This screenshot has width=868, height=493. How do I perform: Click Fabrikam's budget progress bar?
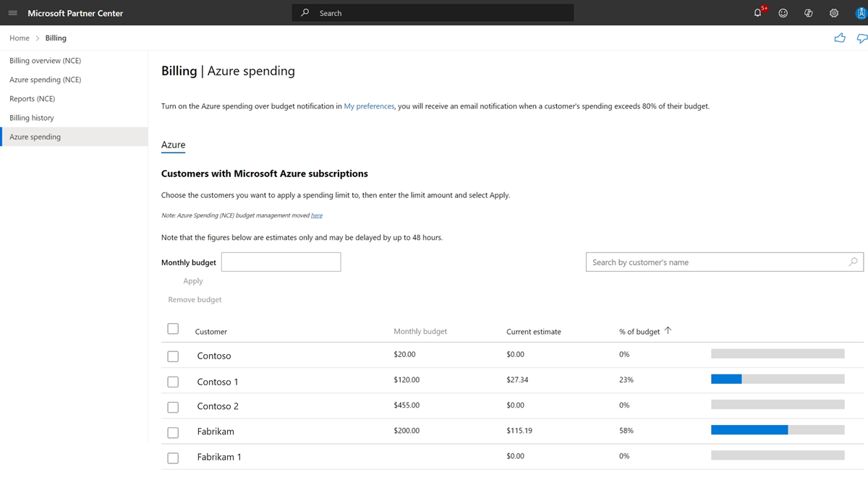click(778, 430)
